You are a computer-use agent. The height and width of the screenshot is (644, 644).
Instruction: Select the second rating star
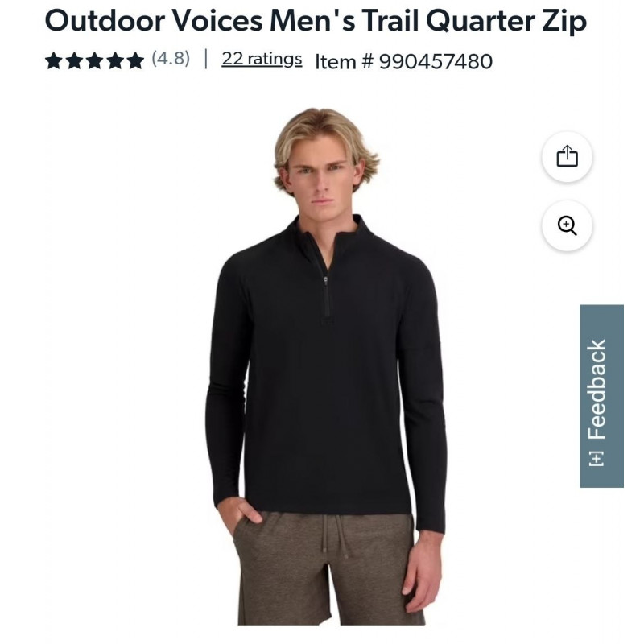coord(74,60)
